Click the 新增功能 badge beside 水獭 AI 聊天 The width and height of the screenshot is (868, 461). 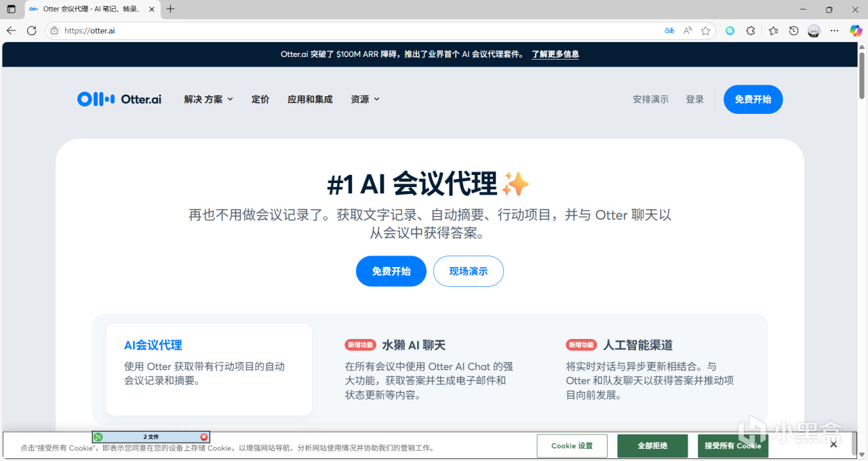coord(360,345)
